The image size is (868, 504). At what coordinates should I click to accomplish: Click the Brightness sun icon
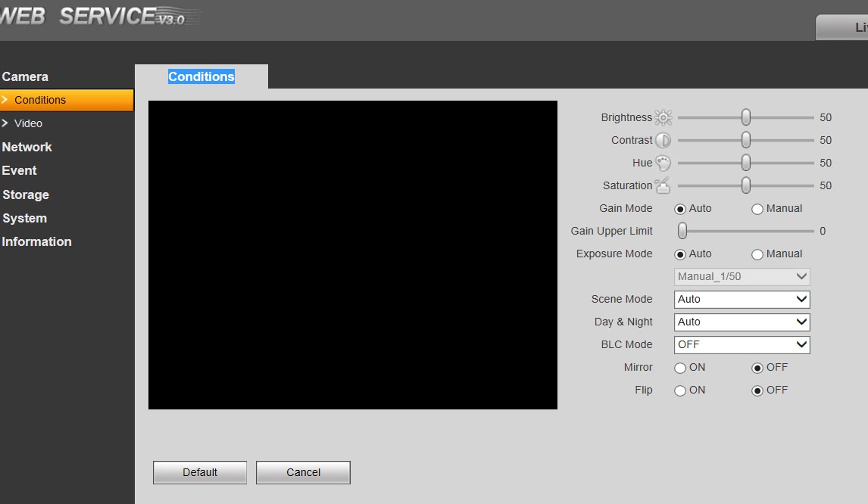[663, 117]
